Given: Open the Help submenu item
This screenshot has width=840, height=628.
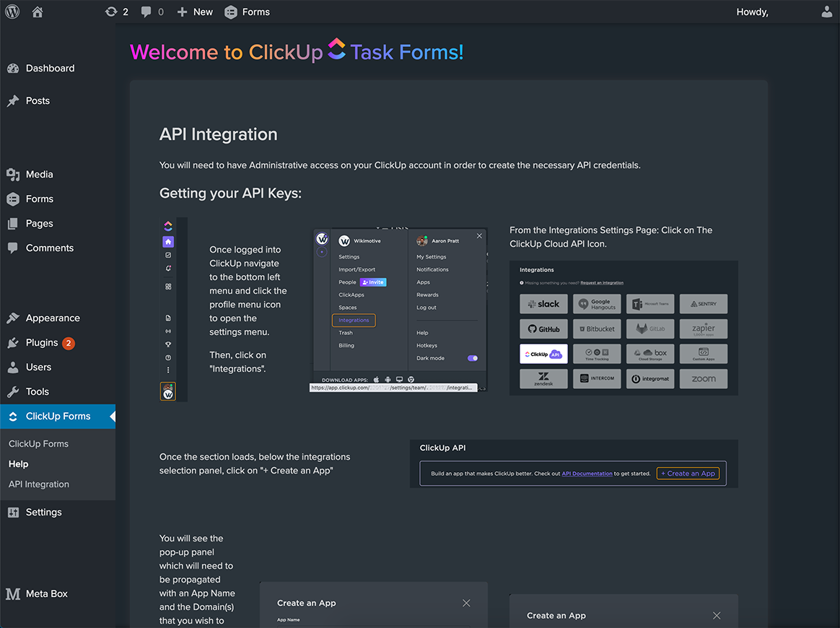Looking at the screenshot, I should tap(18, 464).
